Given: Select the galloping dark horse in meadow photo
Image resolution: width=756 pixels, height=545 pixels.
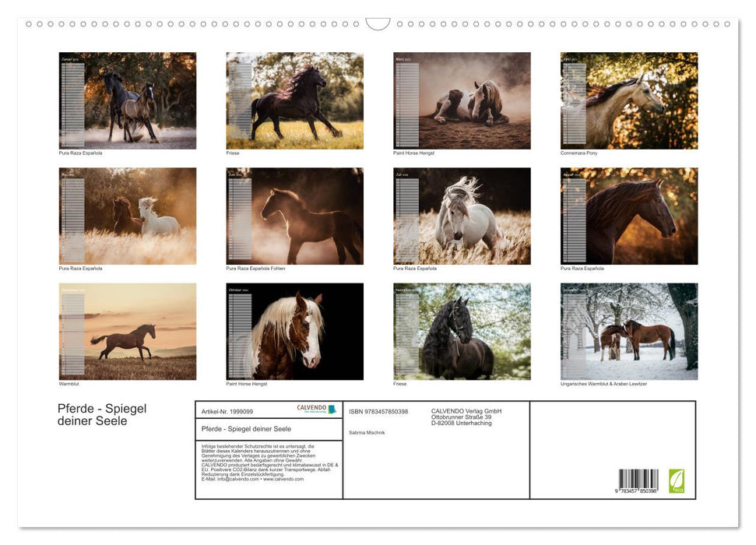Looking at the screenshot, I should [x=294, y=100].
